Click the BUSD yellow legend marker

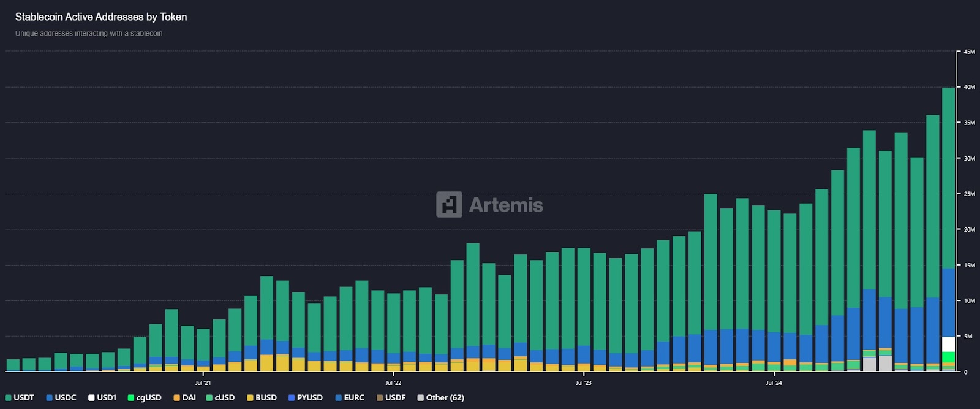pyautogui.click(x=250, y=398)
